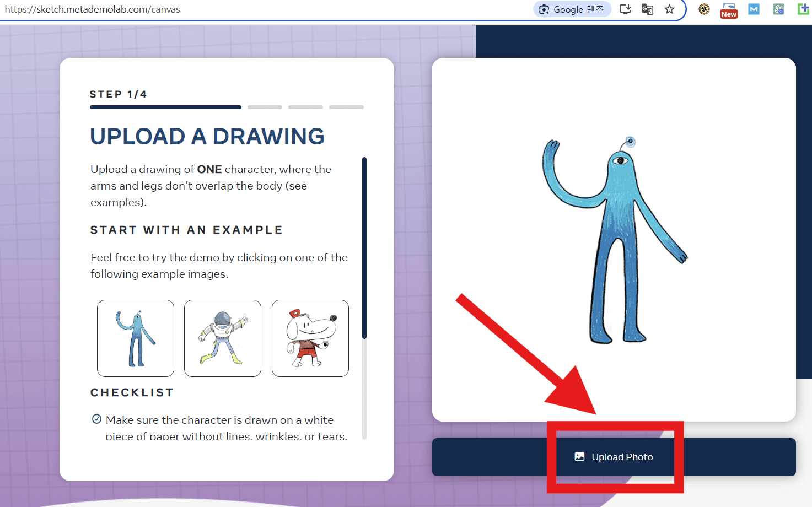Click the blue alien preview image

[614, 240]
